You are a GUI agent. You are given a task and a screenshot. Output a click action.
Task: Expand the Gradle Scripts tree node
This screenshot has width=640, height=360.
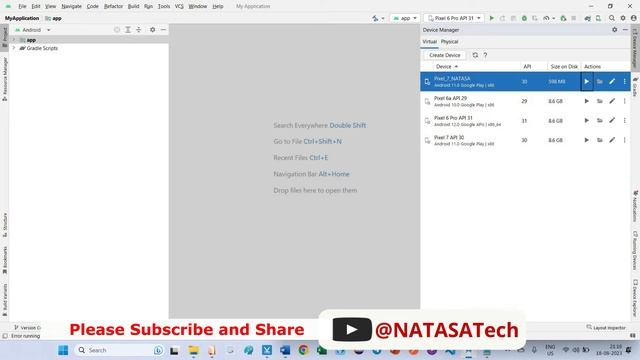(14, 48)
